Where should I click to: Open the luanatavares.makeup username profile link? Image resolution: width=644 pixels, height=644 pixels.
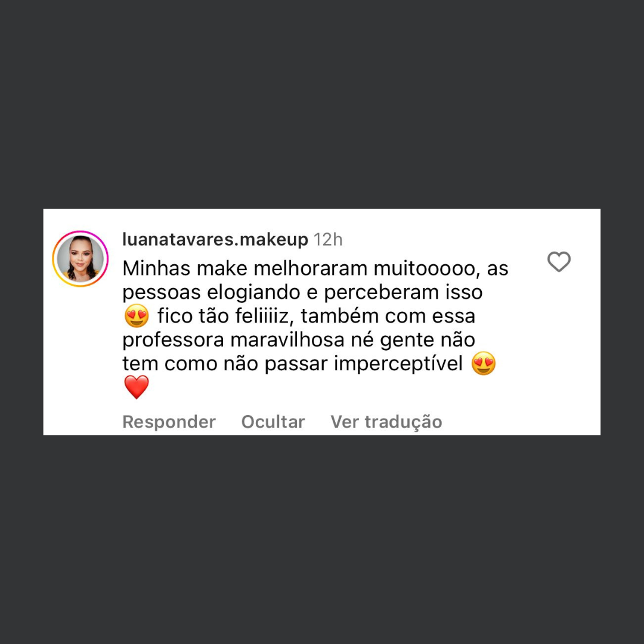[x=215, y=240]
